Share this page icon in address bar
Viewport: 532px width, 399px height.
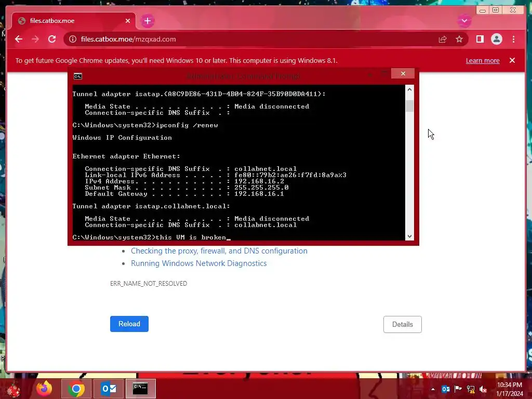coord(443,39)
